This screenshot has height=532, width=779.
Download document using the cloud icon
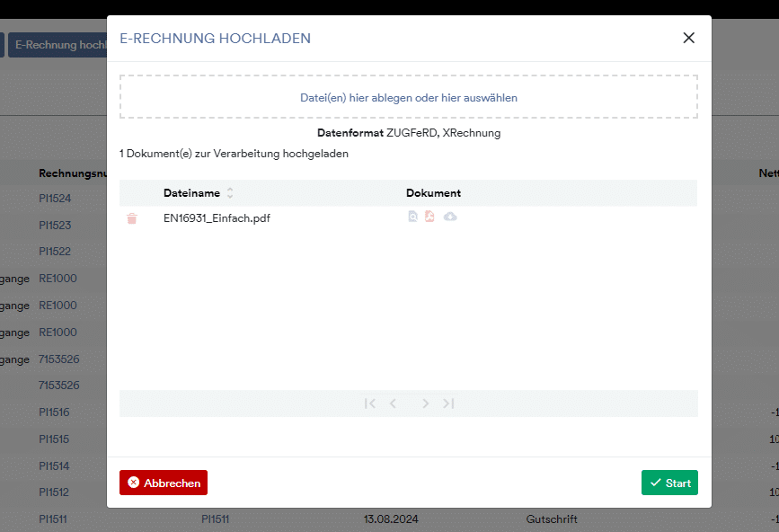[x=450, y=217]
